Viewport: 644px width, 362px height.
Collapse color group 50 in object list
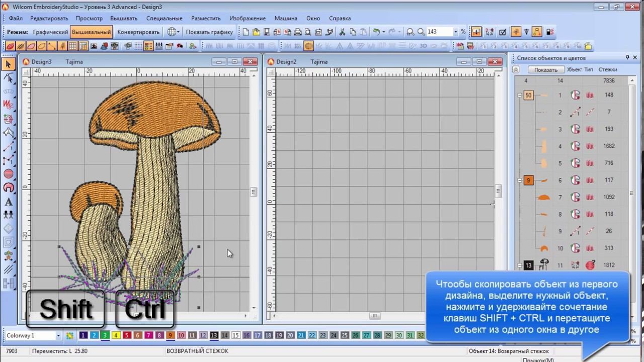pos(519,95)
